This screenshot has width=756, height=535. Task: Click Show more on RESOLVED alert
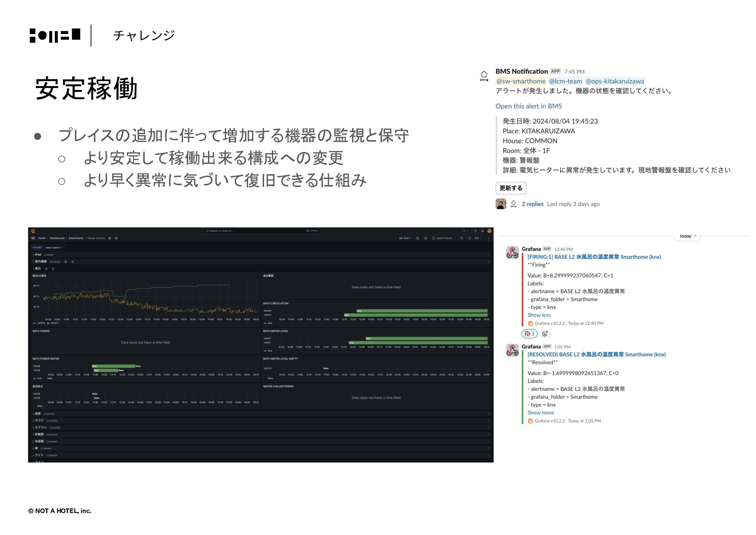point(541,412)
